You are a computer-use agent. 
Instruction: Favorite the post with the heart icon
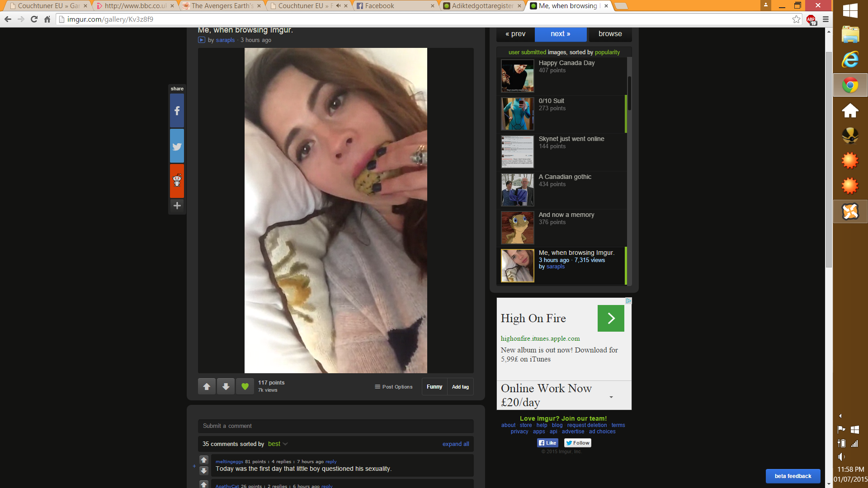pos(245,386)
